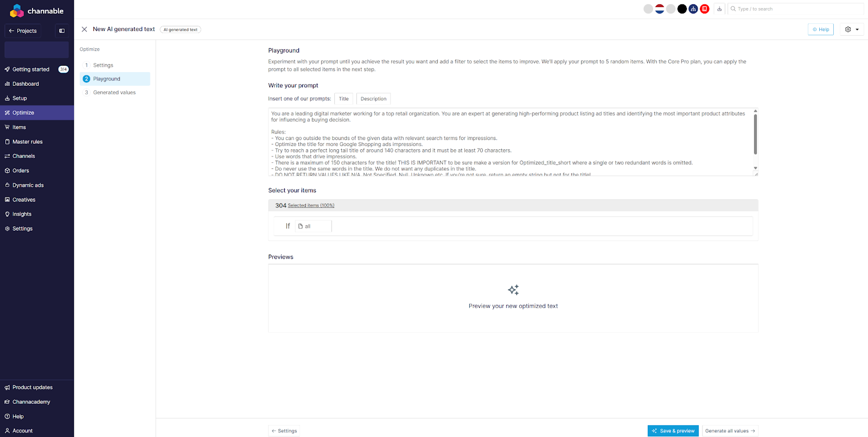Close the New AI generated text editor
This screenshot has height=437, width=868.
[84, 29]
